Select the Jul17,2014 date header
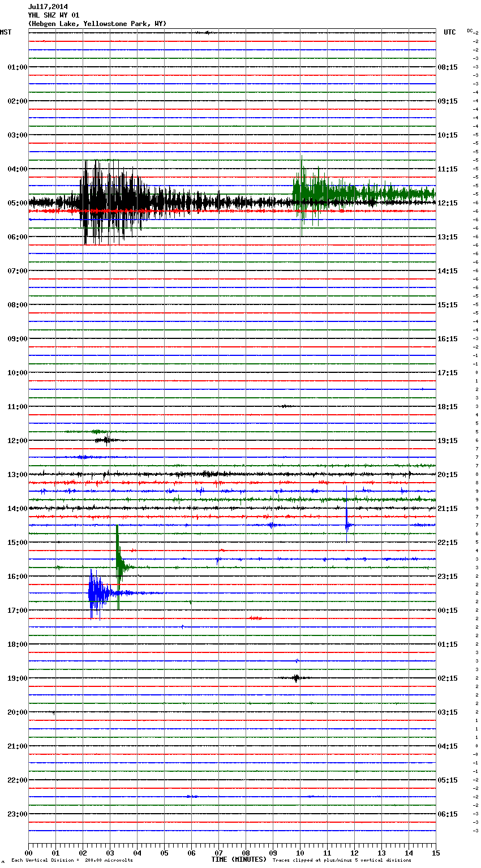Screen dimensions: 481x868 click(x=48, y=7)
